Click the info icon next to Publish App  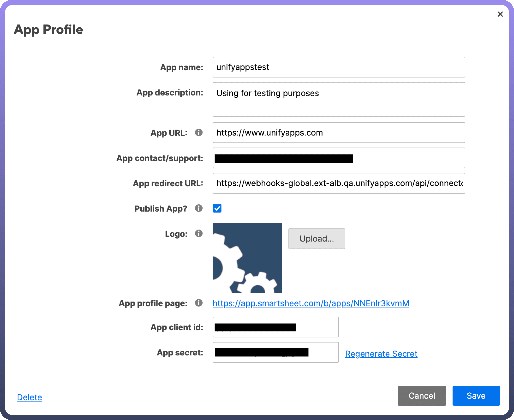[199, 208]
